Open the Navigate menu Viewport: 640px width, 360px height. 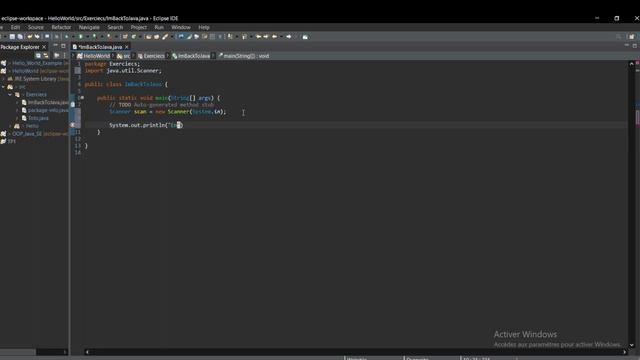89,27
